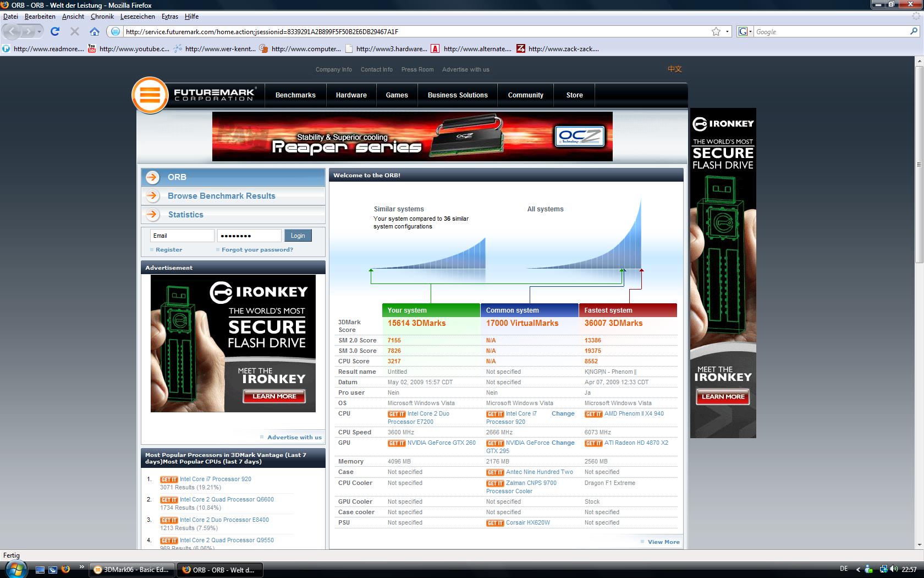Click GET IT badge for GeForce GTX 260
The width and height of the screenshot is (924, 578).
pyautogui.click(x=396, y=443)
